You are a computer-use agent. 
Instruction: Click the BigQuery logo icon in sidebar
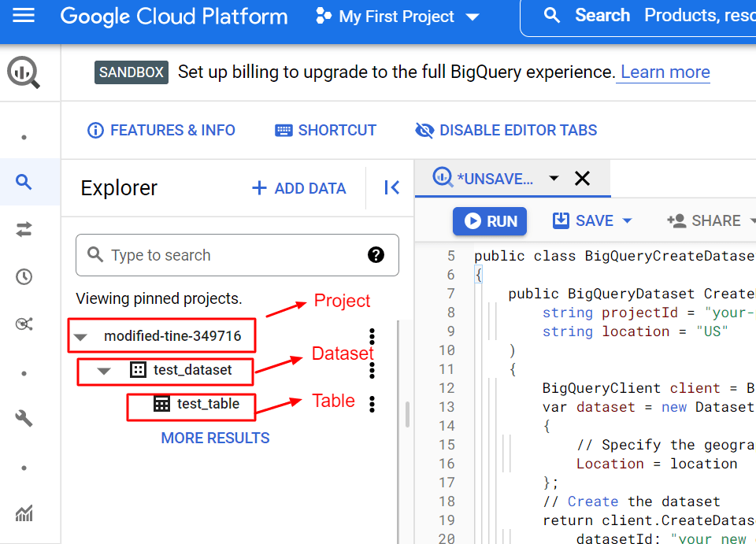23,72
